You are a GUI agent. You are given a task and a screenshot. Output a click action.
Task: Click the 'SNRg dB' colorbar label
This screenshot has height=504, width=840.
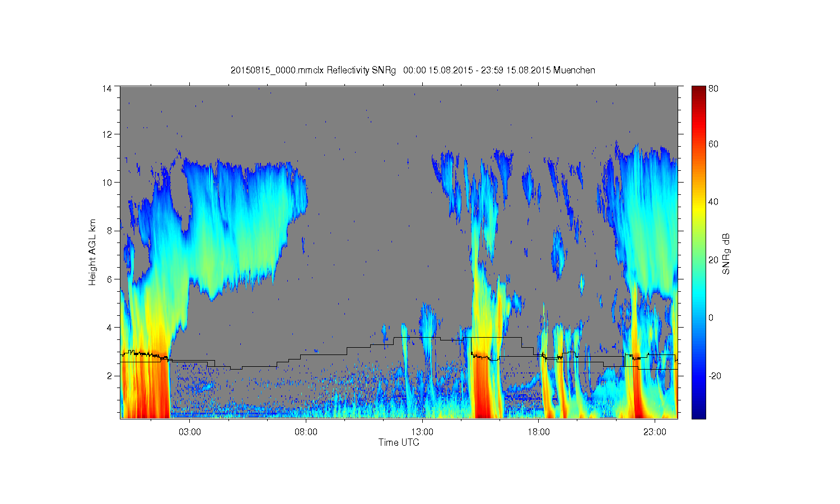(726, 254)
